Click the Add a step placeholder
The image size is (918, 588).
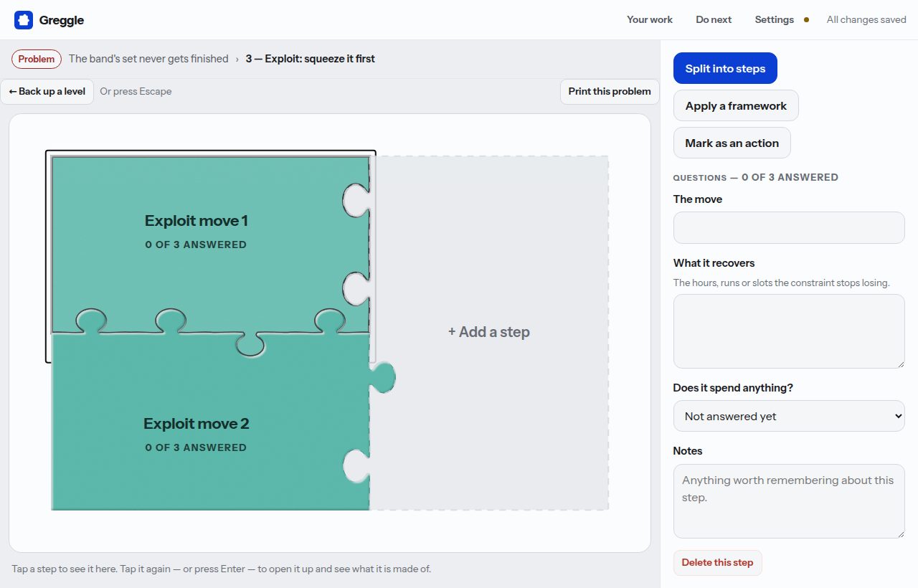point(489,332)
